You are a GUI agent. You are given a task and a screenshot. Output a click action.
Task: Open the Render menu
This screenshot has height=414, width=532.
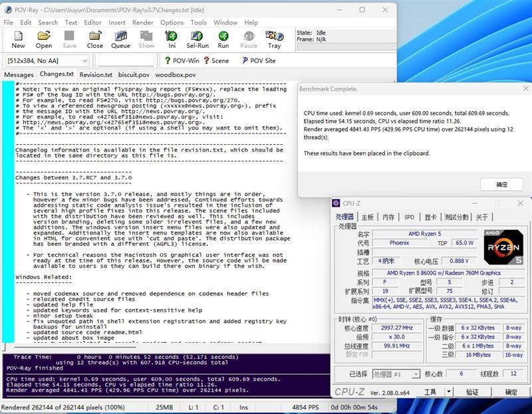[141, 22]
